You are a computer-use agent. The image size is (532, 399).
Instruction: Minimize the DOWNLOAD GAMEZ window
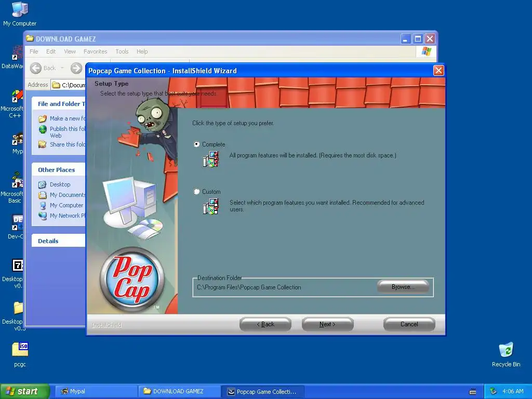[x=405, y=38]
